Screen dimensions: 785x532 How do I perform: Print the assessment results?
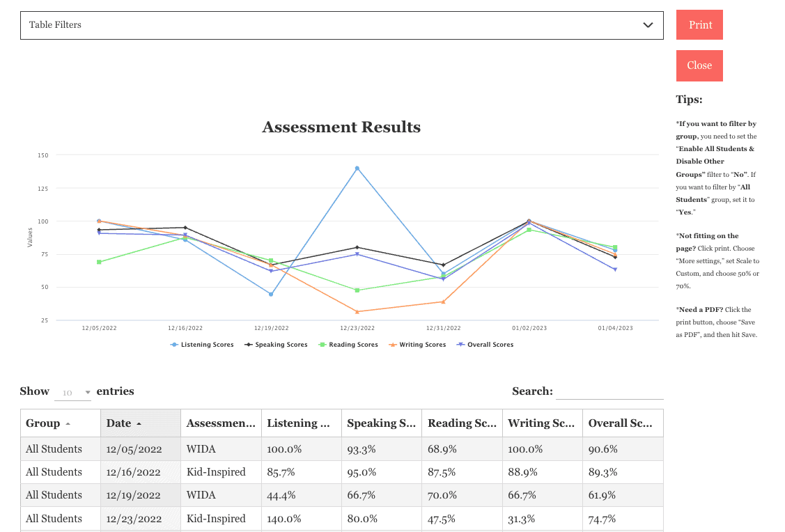pyautogui.click(x=699, y=24)
